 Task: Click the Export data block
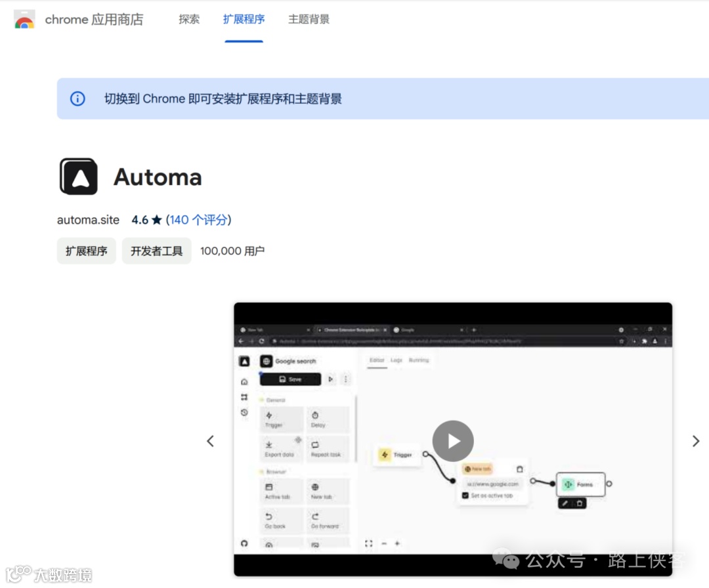pyautogui.click(x=281, y=449)
